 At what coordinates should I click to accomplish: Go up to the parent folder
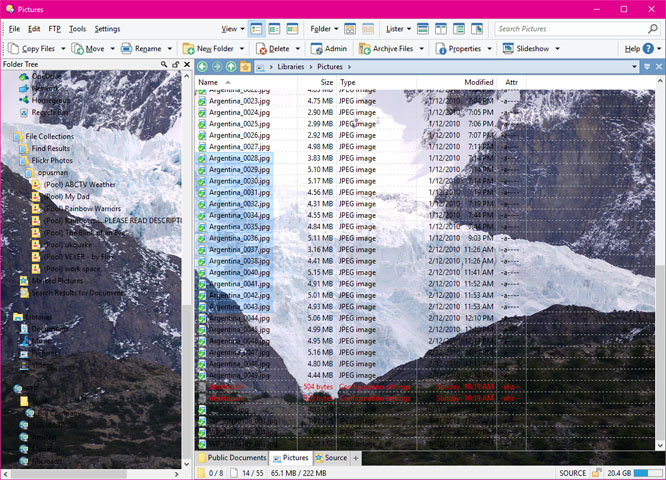[231, 67]
